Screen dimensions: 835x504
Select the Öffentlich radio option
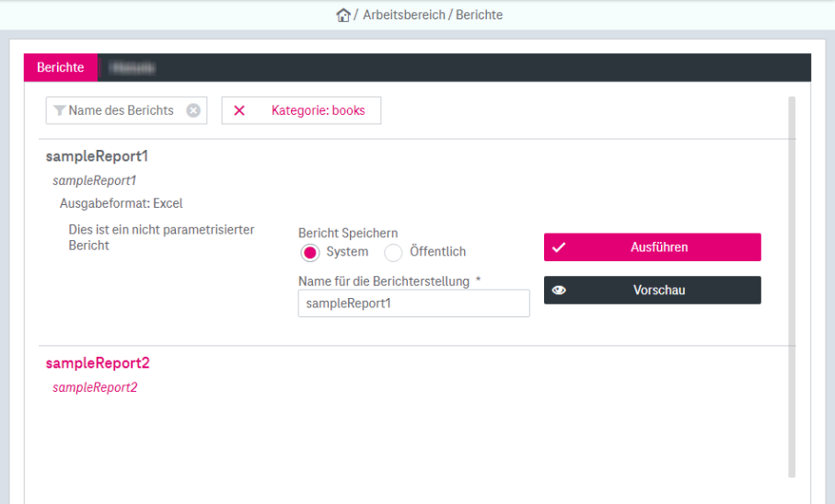(393, 252)
